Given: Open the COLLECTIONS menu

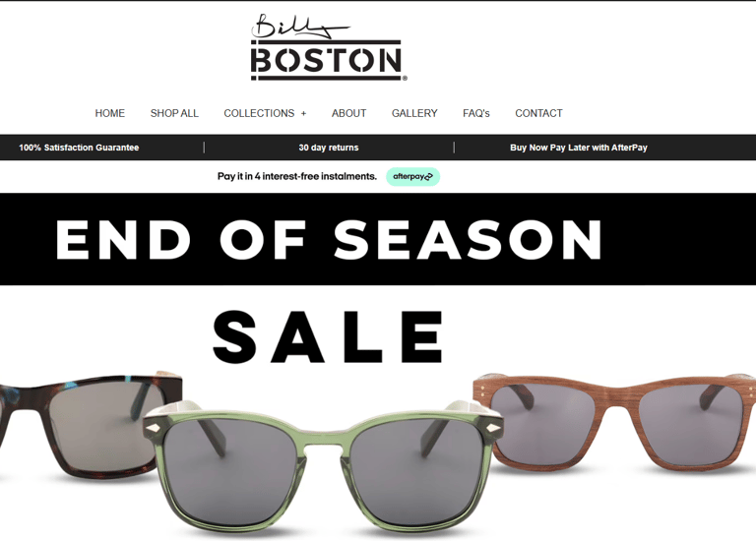Looking at the screenshot, I should tap(259, 113).
